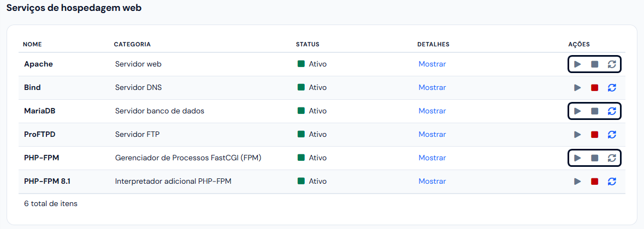This screenshot has height=229, width=644.
Task: Stop the ProFTPD service
Action: click(x=594, y=134)
